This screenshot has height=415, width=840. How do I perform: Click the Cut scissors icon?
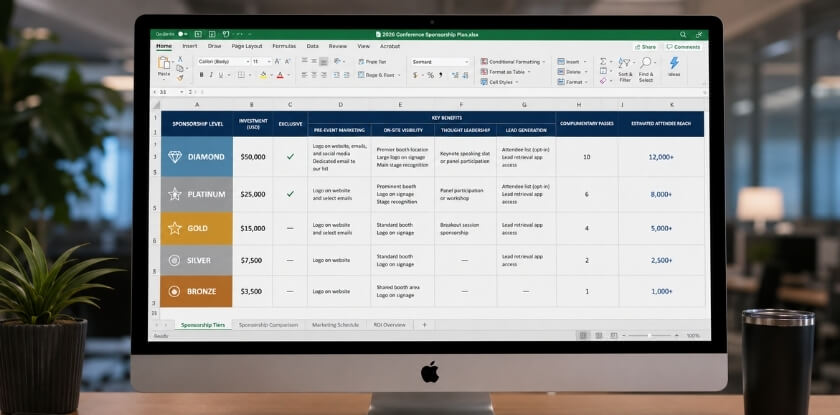[180, 59]
